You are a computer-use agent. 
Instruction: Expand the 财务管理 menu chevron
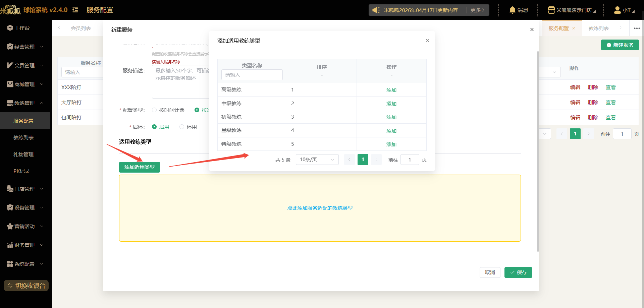42,245
